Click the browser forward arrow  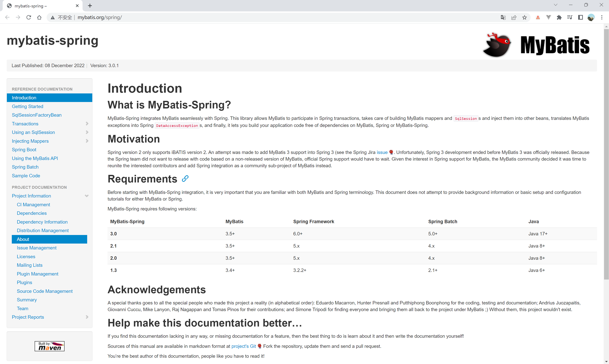pos(18,18)
